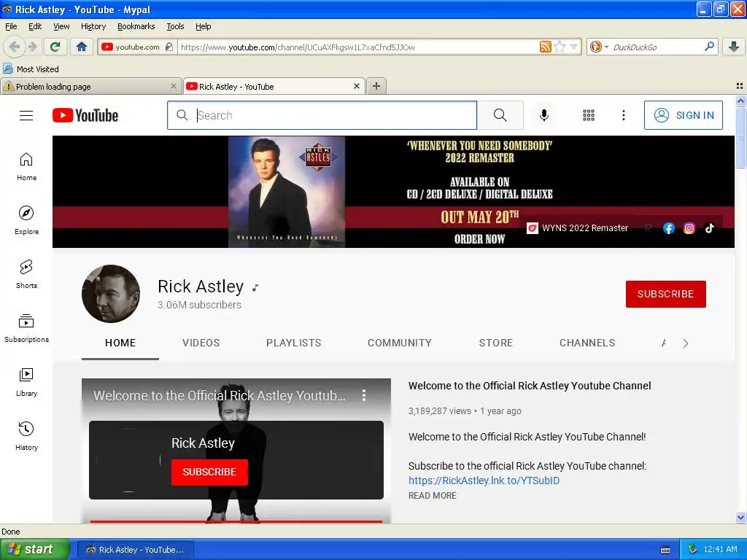Click the search magnifier button
747x560 pixels.
click(x=500, y=115)
